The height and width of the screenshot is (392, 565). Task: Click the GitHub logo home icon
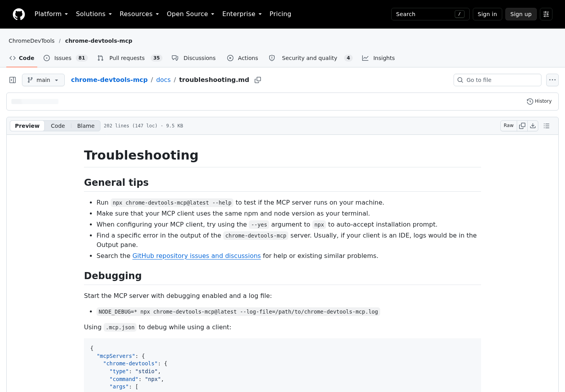point(19,14)
